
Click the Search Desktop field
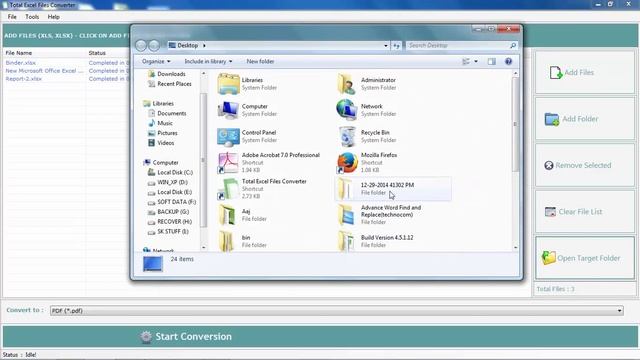point(461,45)
